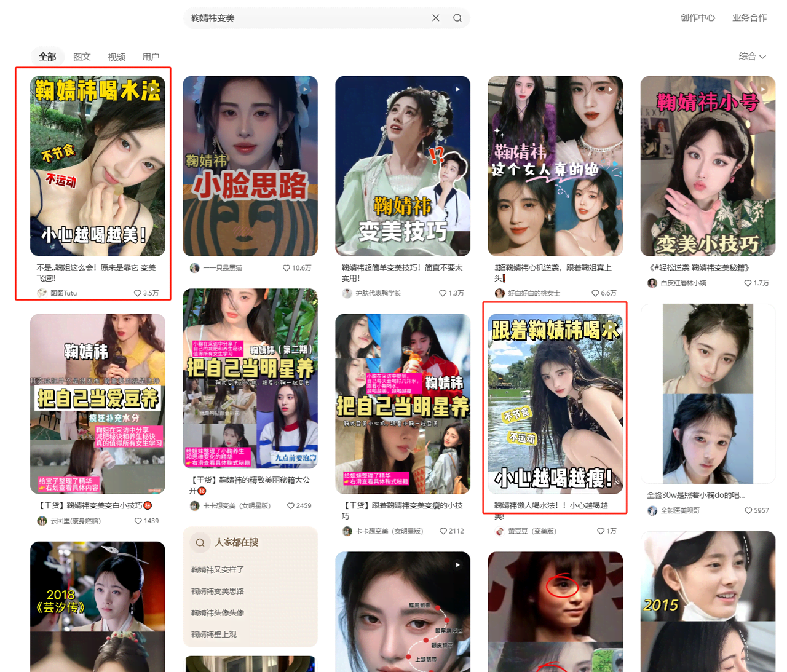Screen dimensions: 787x672
Task: Open the 把自己当爱豆养 post thumbnail
Action: [97, 403]
